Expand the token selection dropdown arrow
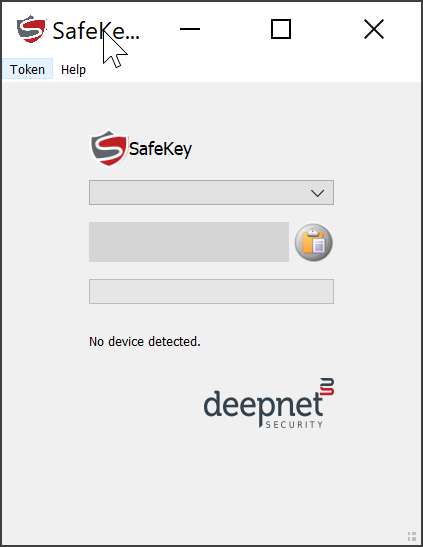The height and width of the screenshot is (547, 423). point(317,193)
